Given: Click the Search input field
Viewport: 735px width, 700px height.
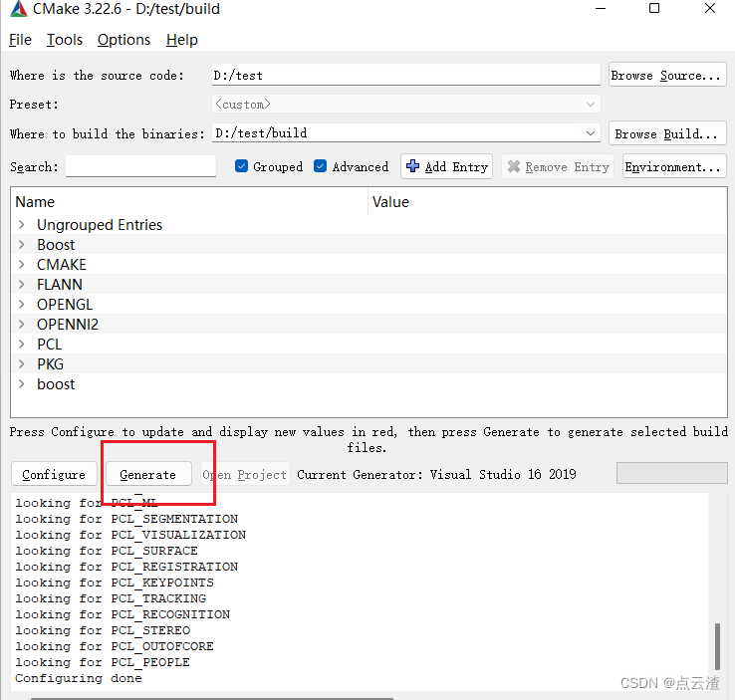Looking at the screenshot, I should (140, 166).
